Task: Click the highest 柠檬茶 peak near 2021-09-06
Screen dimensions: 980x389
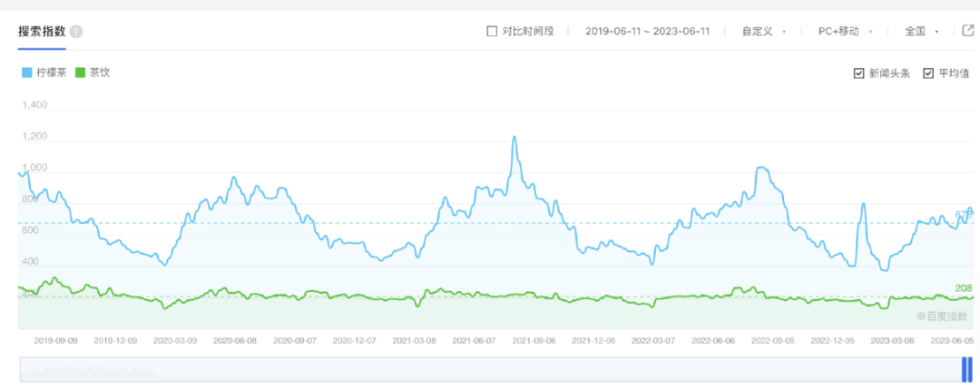Action: point(514,137)
